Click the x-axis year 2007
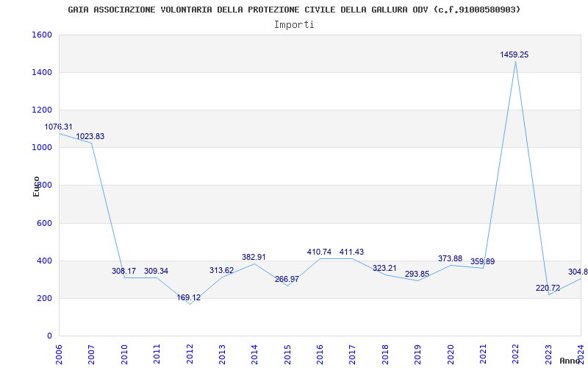The width and height of the screenshot is (588, 368). coord(91,354)
